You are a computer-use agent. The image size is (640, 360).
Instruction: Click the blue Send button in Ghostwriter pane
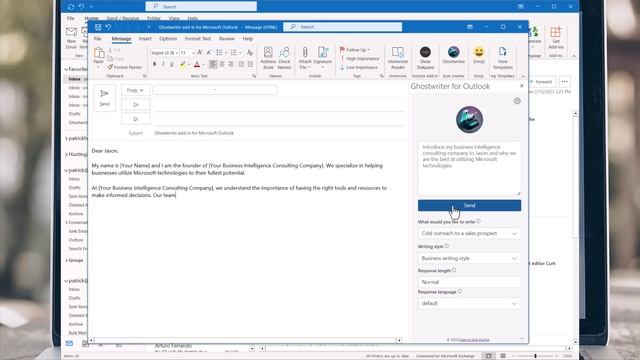tap(469, 205)
